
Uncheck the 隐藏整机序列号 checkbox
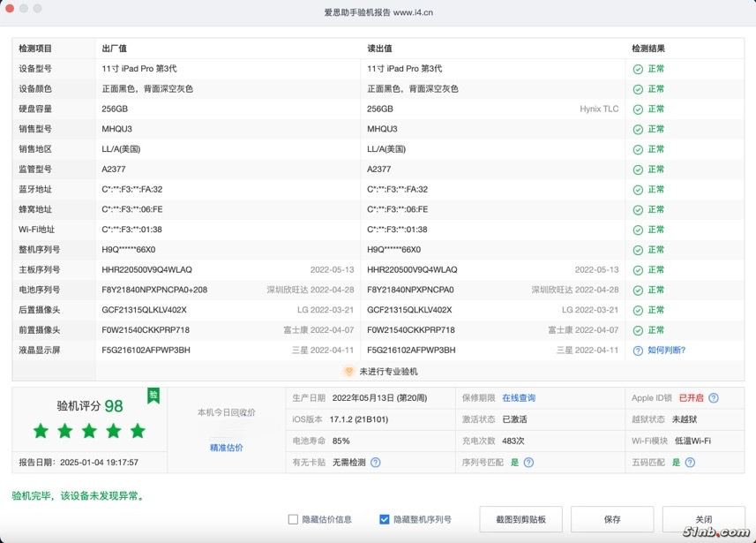[x=384, y=519]
